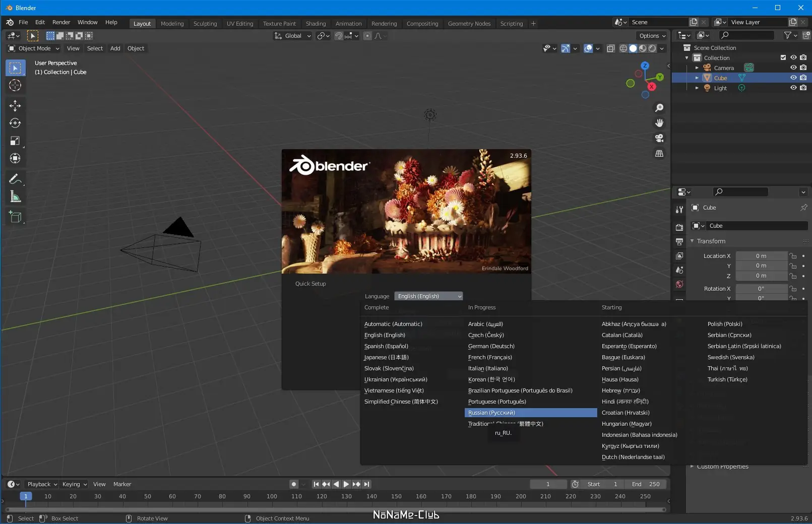Open the Language dropdown in Quick Setup
Viewport: 812px width, 524px height.
pos(428,296)
